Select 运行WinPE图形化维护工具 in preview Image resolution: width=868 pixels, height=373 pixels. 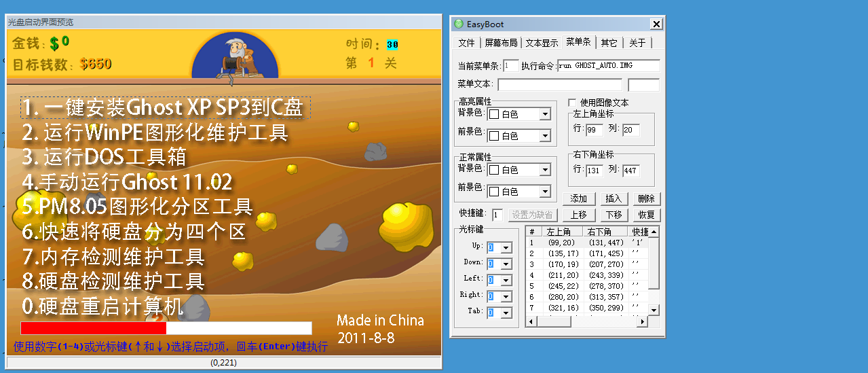[155, 132]
